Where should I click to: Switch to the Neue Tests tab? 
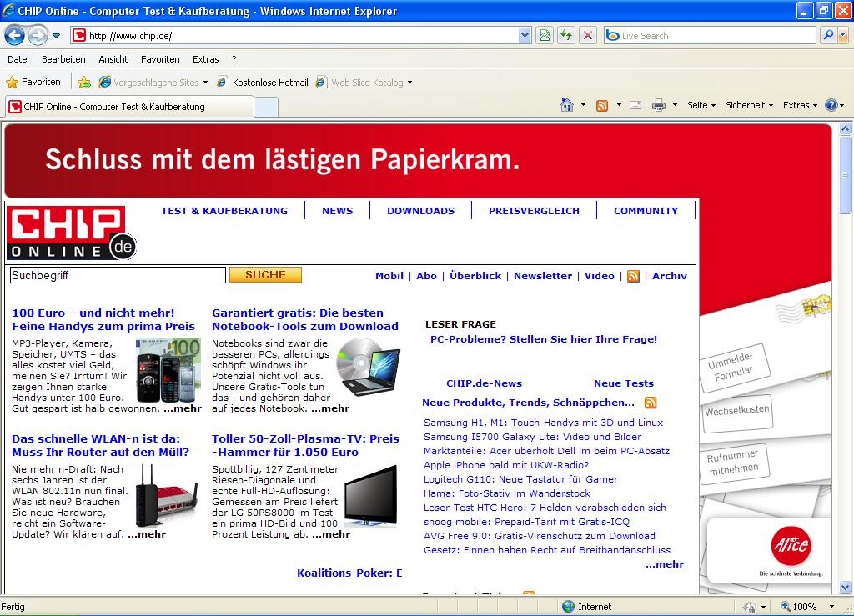[x=624, y=383]
